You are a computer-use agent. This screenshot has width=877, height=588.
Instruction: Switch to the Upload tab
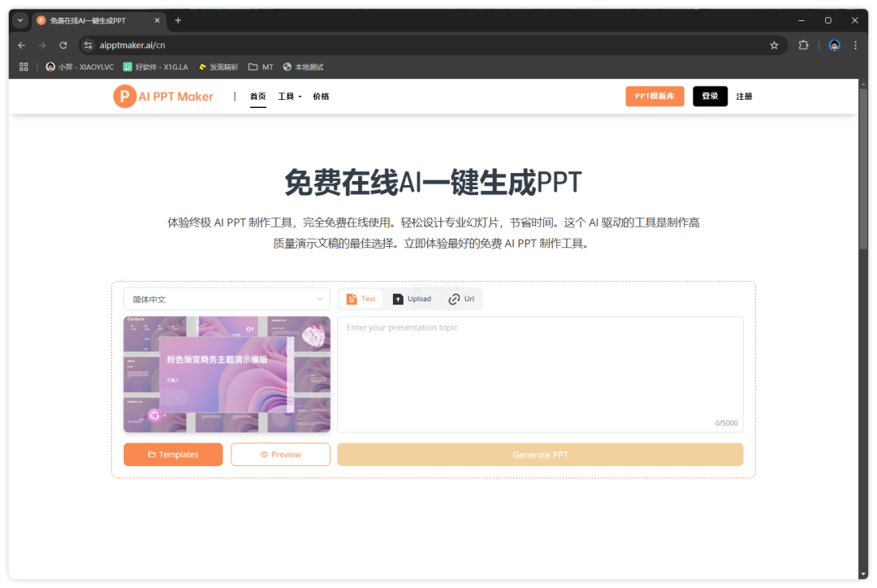pos(412,299)
